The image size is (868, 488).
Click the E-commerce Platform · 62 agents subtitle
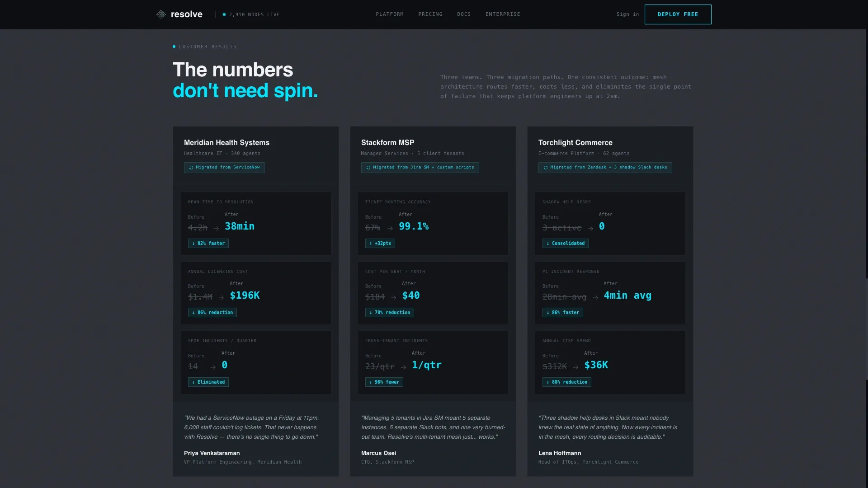(x=584, y=154)
